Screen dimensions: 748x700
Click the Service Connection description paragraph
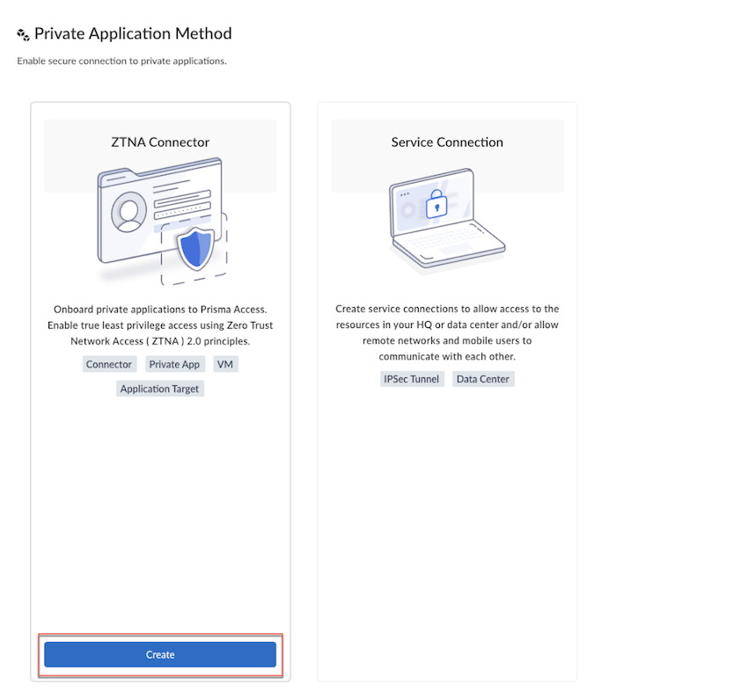point(447,332)
